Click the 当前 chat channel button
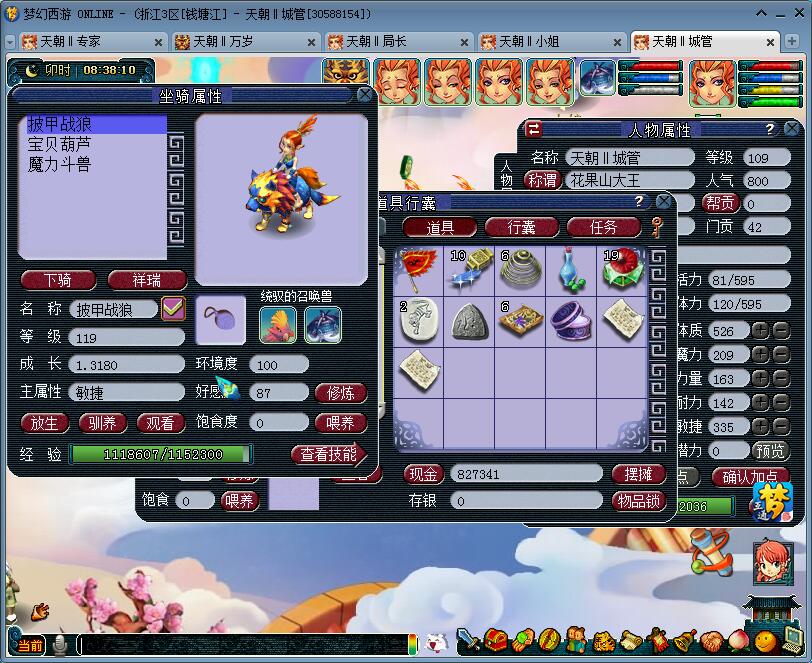 (x=30, y=645)
